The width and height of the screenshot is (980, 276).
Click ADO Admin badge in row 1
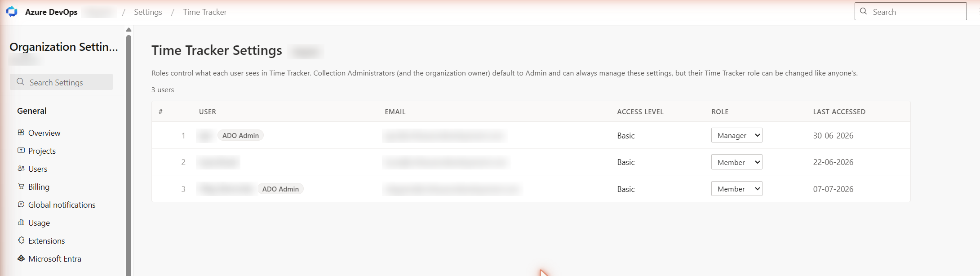[240, 135]
